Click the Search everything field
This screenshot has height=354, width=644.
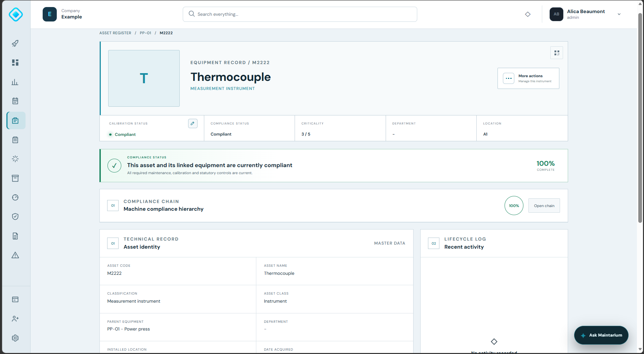click(x=300, y=14)
